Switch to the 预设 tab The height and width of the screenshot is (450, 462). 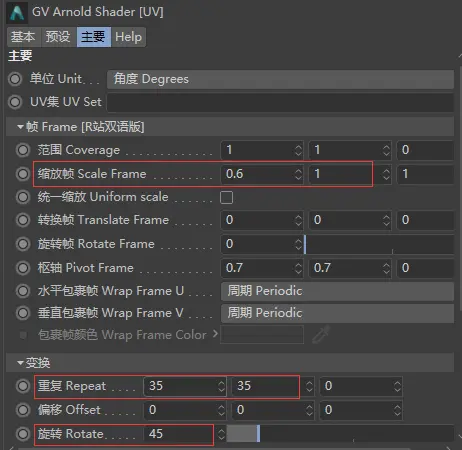[58, 37]
